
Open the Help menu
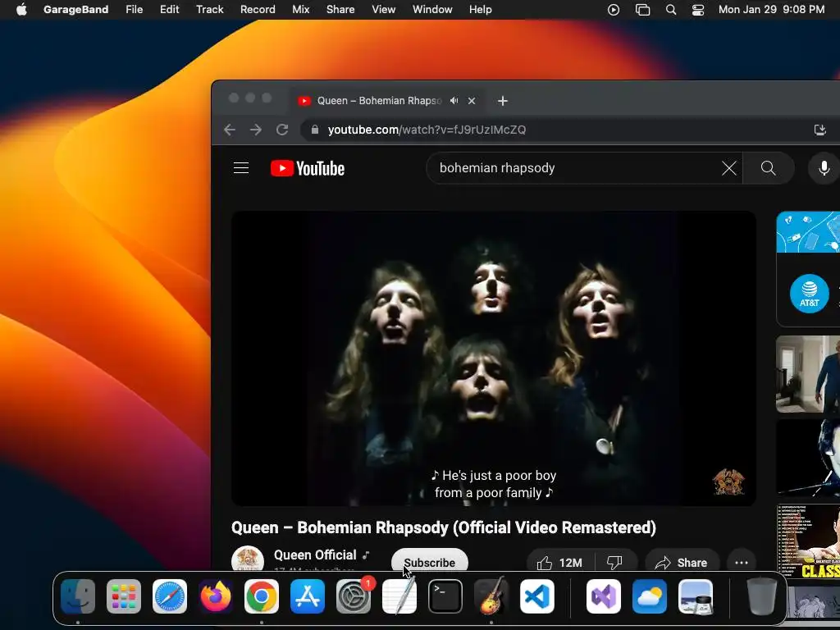click(x=480, y=9)
